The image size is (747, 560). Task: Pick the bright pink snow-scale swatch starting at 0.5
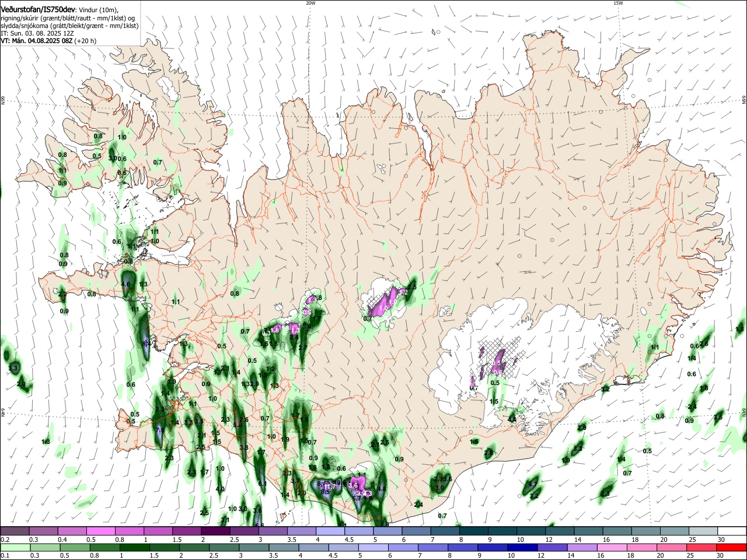click(100, 531)
